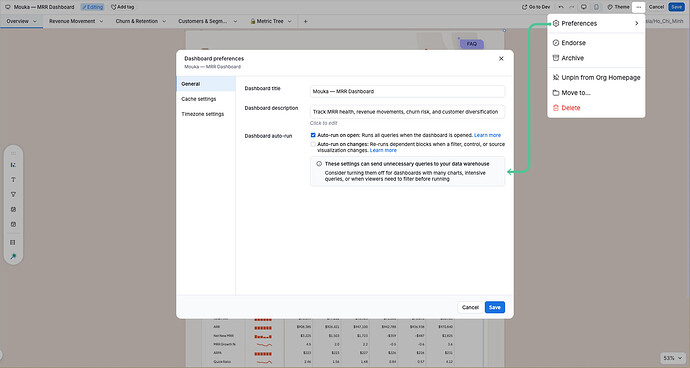Click Cancel in the preferences dialog

coord(470,307)
